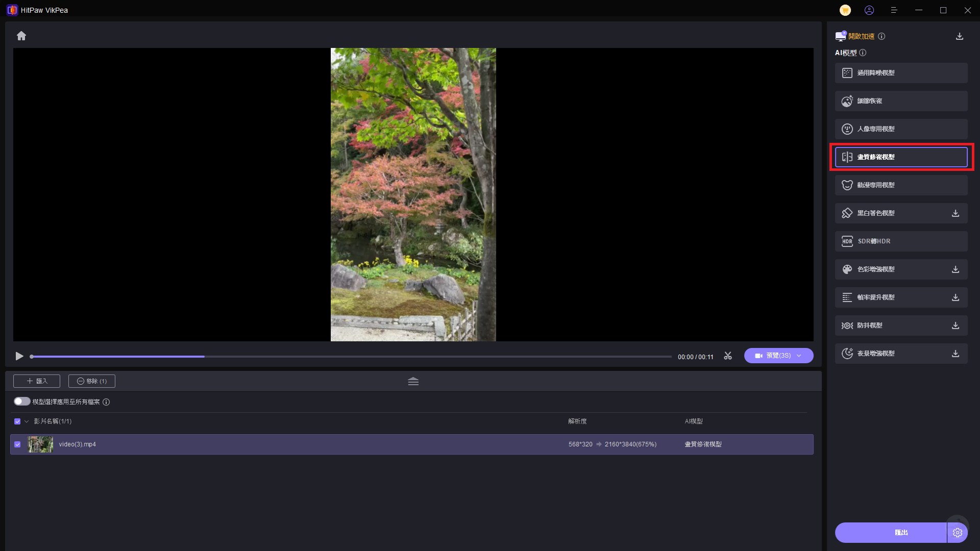Uncheck the video(3).mp4 checkbox
This screenshot has width=980, height=551.
click(17, 444)
